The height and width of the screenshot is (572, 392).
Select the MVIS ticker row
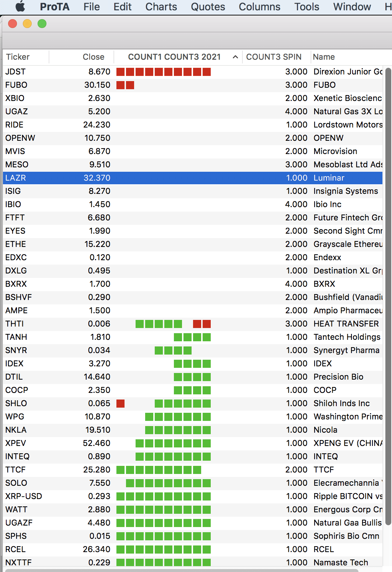(x=193, y=151)
